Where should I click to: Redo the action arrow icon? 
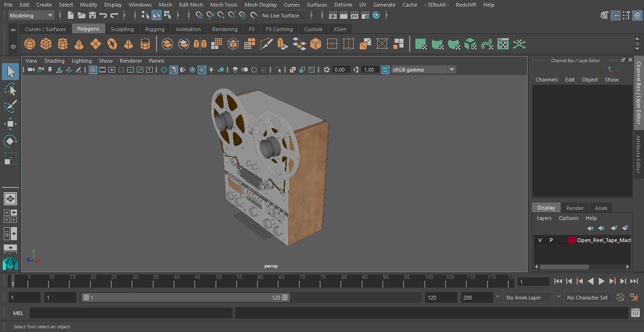pyautogui.click(x=114, y=16)
